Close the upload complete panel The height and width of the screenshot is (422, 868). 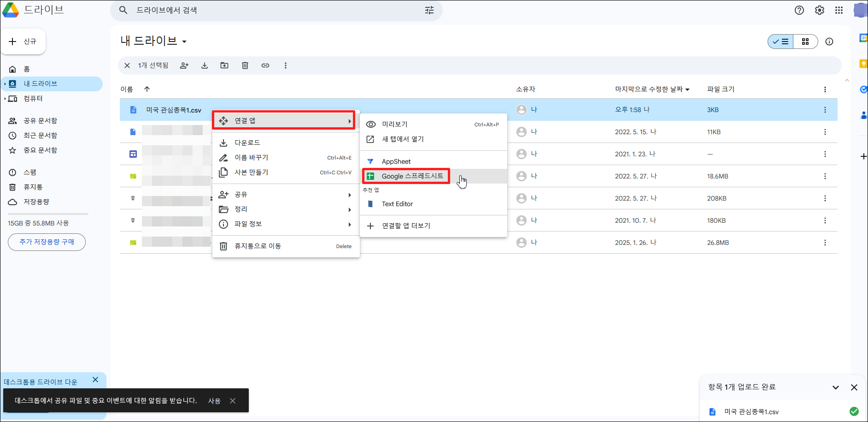pos(854,387)
